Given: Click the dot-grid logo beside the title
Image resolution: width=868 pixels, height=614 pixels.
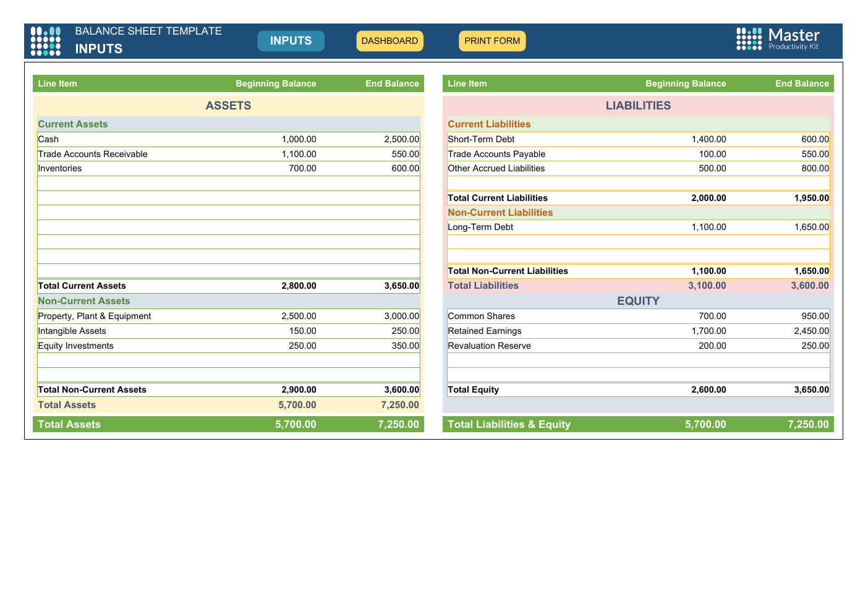Looking at the screenshot, I should pos(46,41).
